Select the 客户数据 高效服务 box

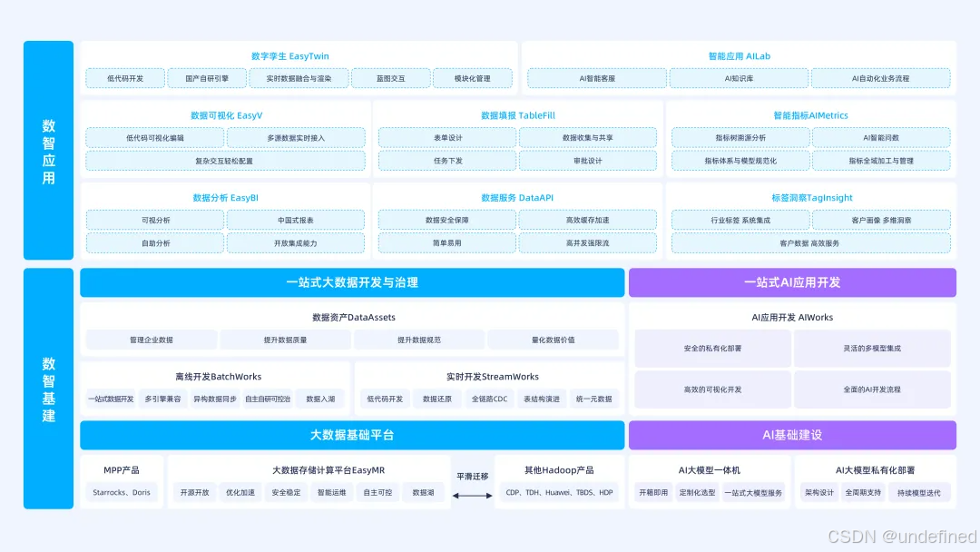tap(810, 243)
